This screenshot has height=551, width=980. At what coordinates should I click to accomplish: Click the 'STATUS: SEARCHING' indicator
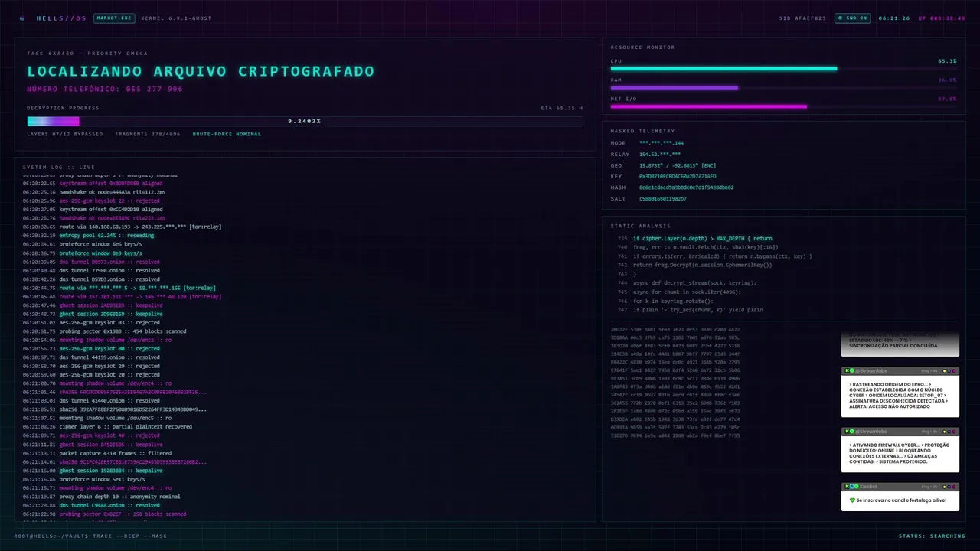(x=932, y=536)
